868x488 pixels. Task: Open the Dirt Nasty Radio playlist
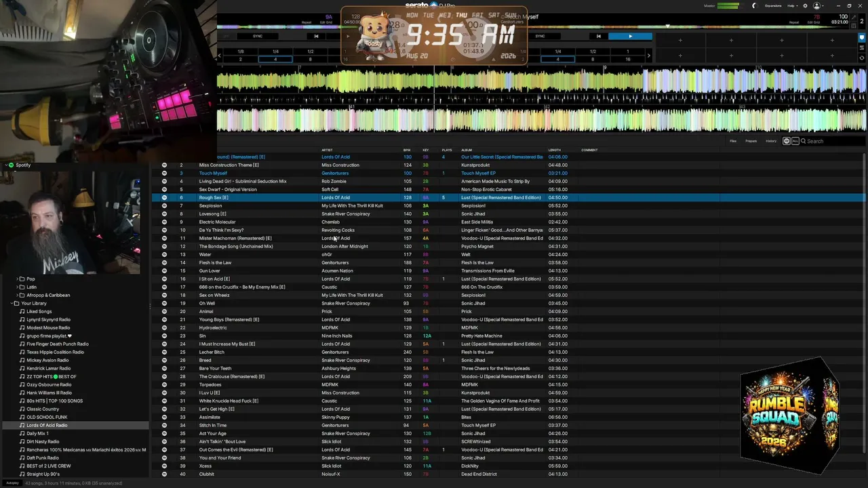click(x=43, y=441)
